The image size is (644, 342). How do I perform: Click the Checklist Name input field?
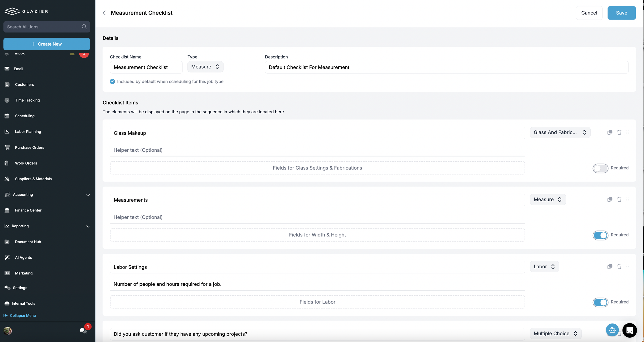[x=146, y=67]
